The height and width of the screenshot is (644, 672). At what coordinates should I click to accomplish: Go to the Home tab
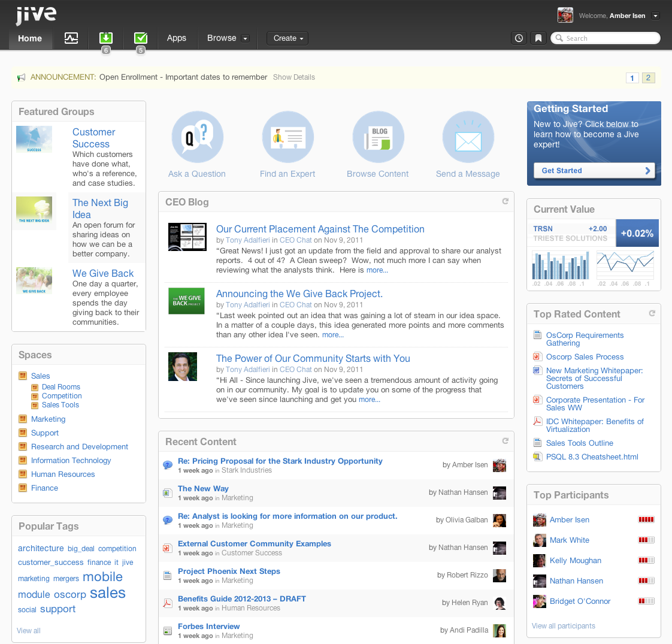30,38
